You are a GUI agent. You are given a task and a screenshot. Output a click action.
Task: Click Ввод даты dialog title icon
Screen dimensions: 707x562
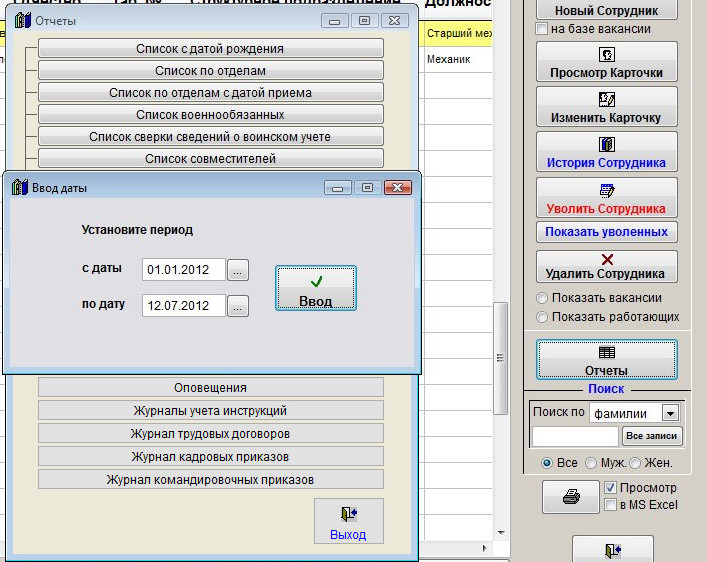tap(19, 187)
